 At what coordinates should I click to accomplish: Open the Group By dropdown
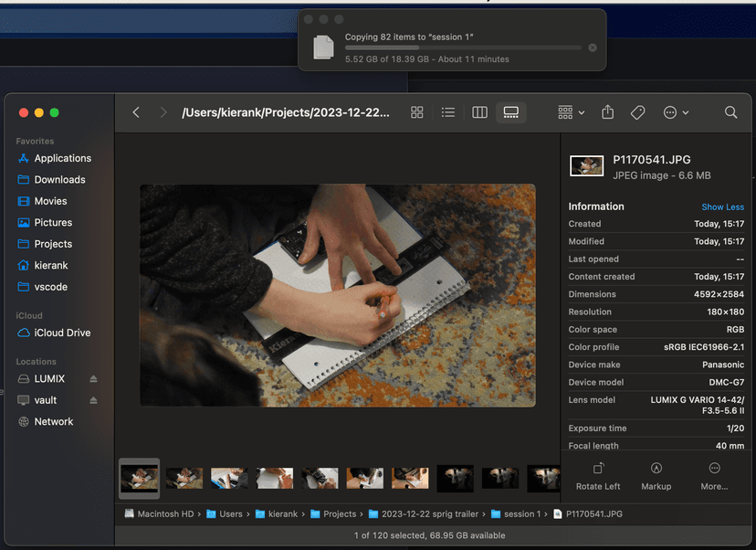572,112
